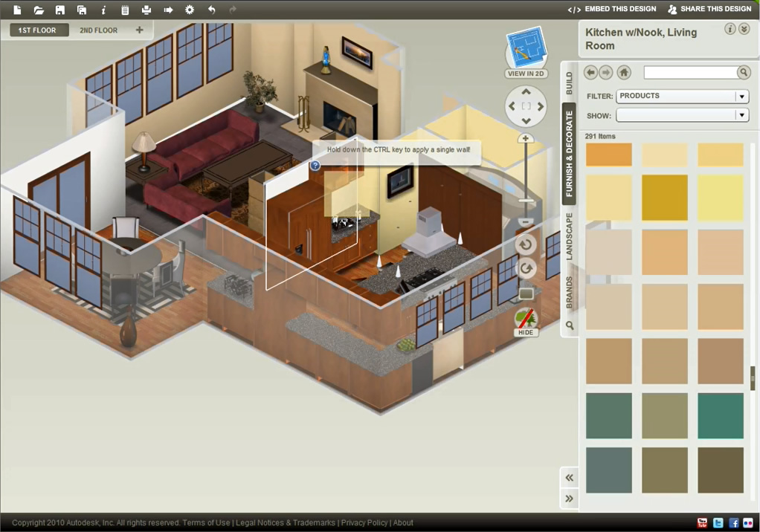
Task: Click the search magnifier beside catalog search box
Action: pos(744,73)
